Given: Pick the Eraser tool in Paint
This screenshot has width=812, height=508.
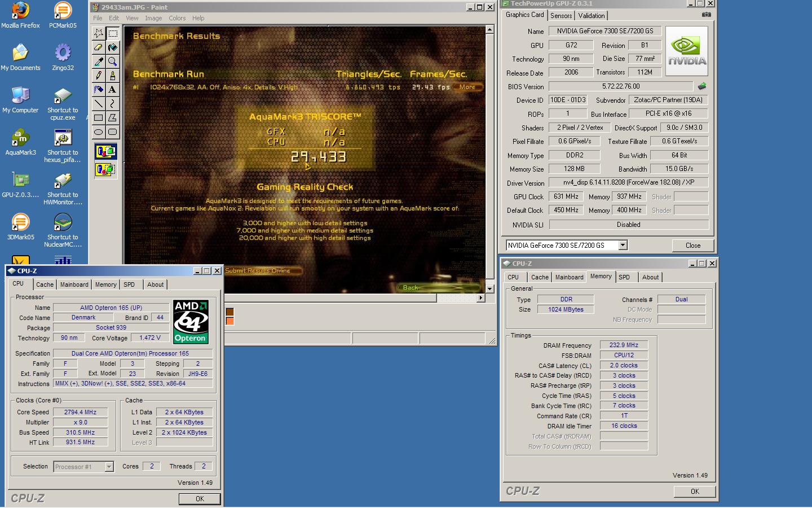Looking at the screenshot, I should 99,47.
